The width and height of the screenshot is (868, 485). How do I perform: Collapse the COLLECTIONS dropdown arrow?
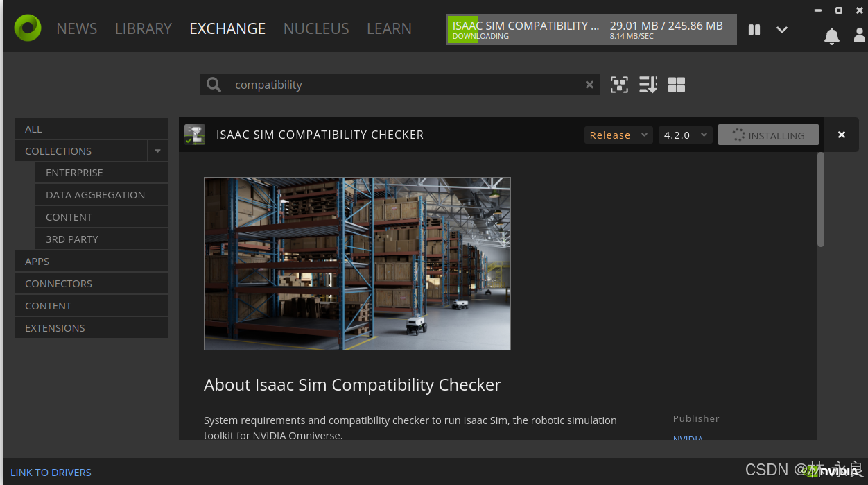[157, 151]
